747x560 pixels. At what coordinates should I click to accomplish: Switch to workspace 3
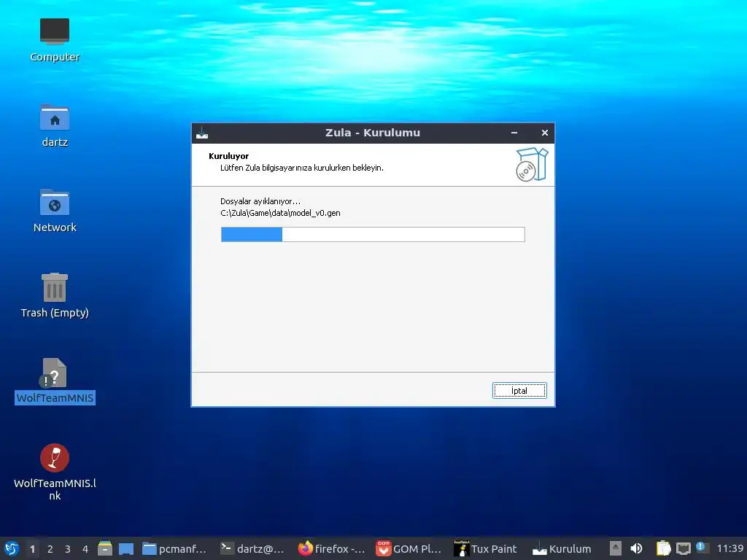coord(68,549)
